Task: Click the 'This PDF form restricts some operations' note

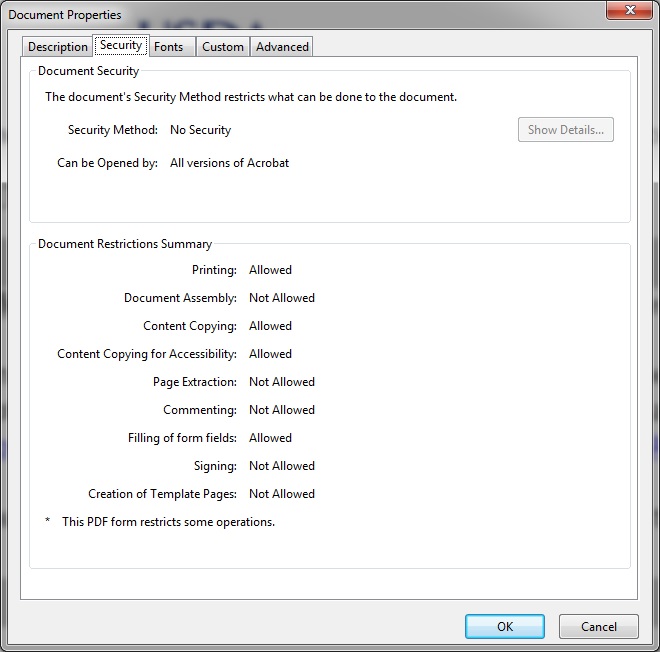Action: [x=168, y=522]
